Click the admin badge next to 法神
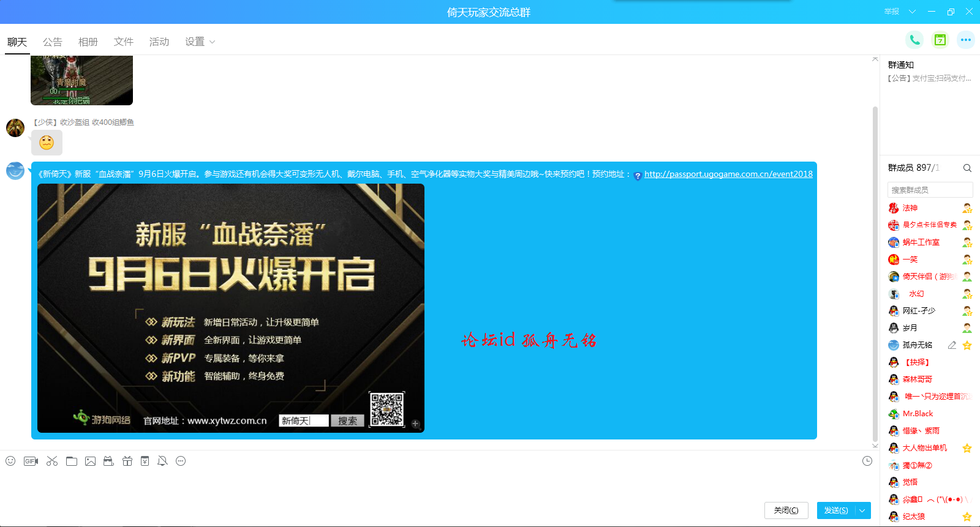This screenshot has height=527, width=980. coord(967,208)
